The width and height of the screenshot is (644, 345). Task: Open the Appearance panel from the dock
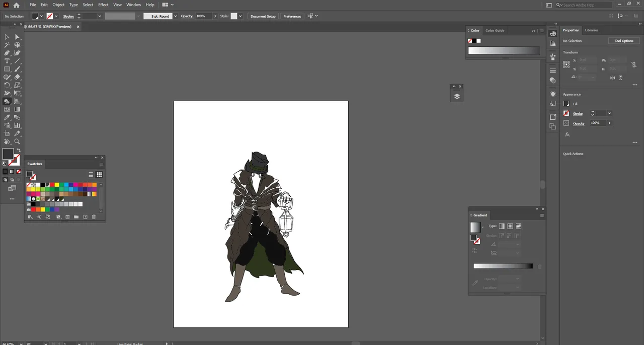point(553,94)
